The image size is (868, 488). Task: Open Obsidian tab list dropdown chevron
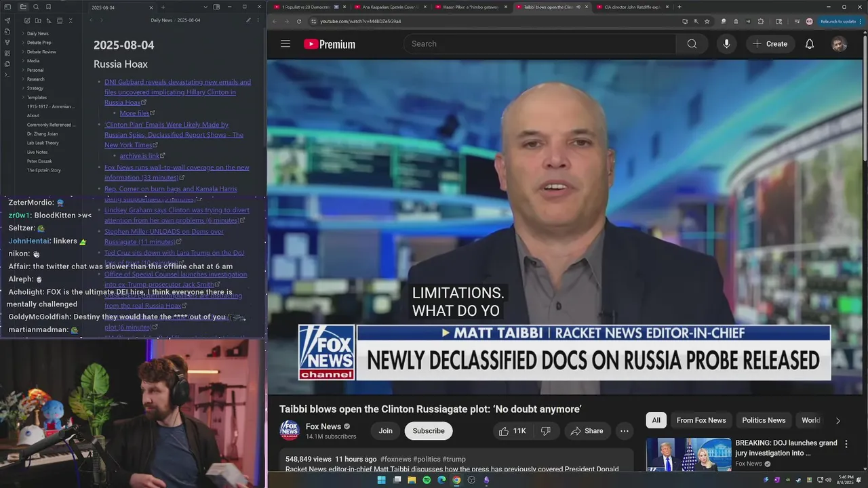205,7
